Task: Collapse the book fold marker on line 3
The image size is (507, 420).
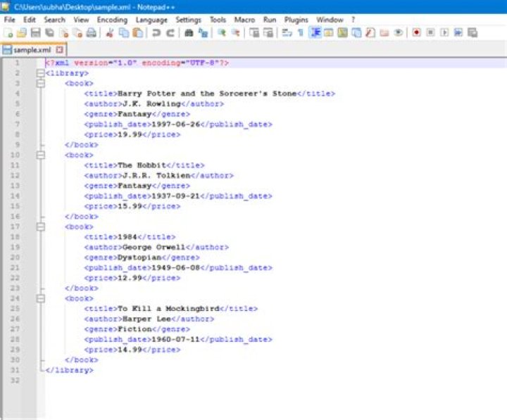Action: point(40,83)
